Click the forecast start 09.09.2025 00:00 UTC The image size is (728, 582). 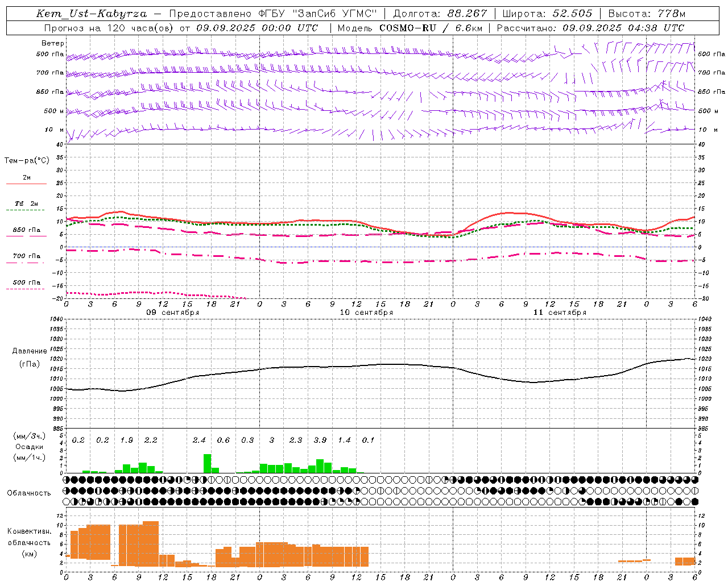pyautogui.click(x=257, y=27)
